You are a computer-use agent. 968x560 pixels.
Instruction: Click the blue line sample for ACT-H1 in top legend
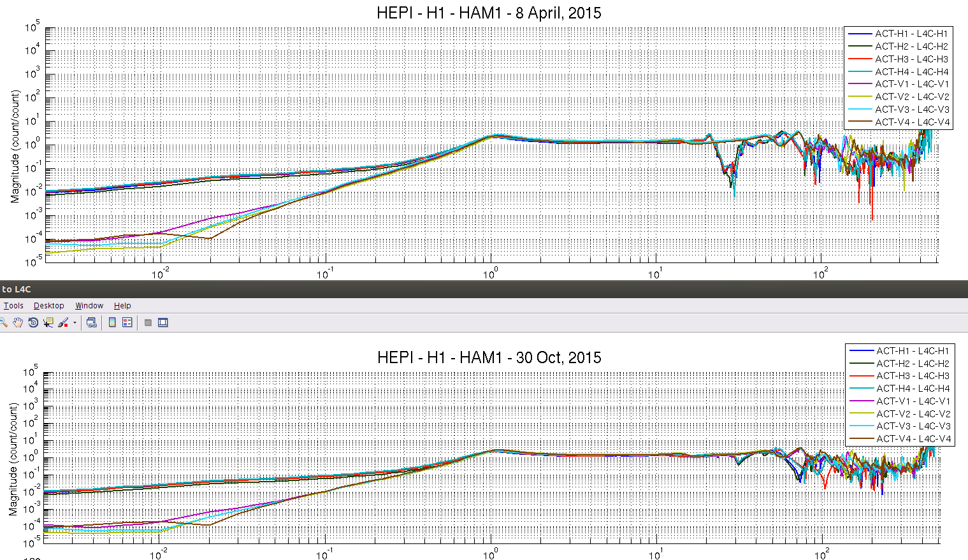pyautogui.click(x=860, y=34)
